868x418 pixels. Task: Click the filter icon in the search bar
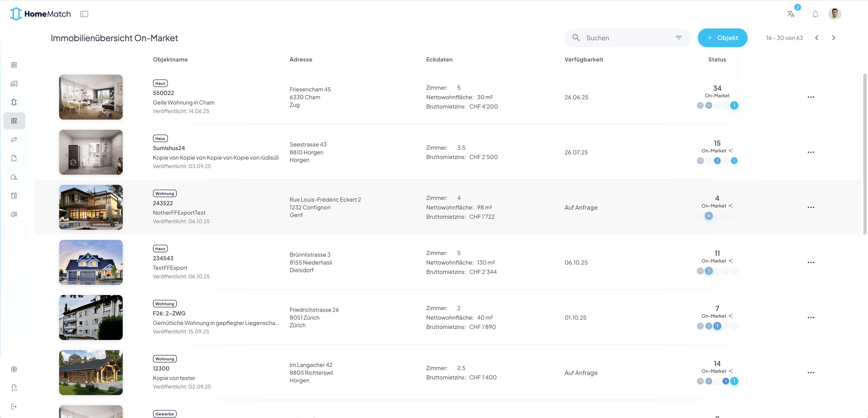[679, 38]
